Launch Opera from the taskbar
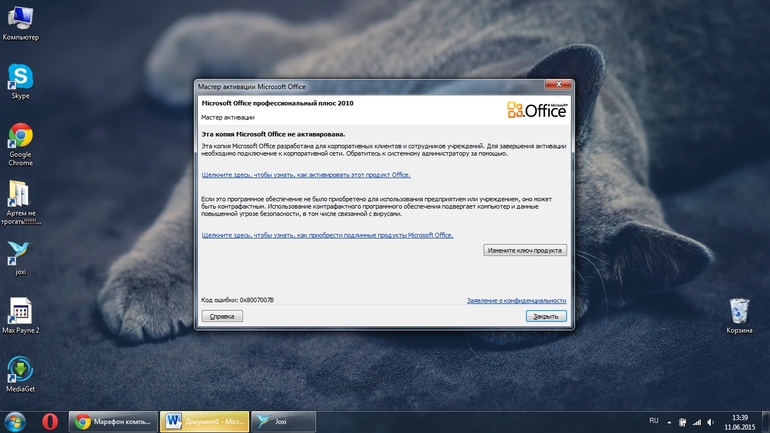The width and height of the screenshot is (770, 433). pos(50,422)
